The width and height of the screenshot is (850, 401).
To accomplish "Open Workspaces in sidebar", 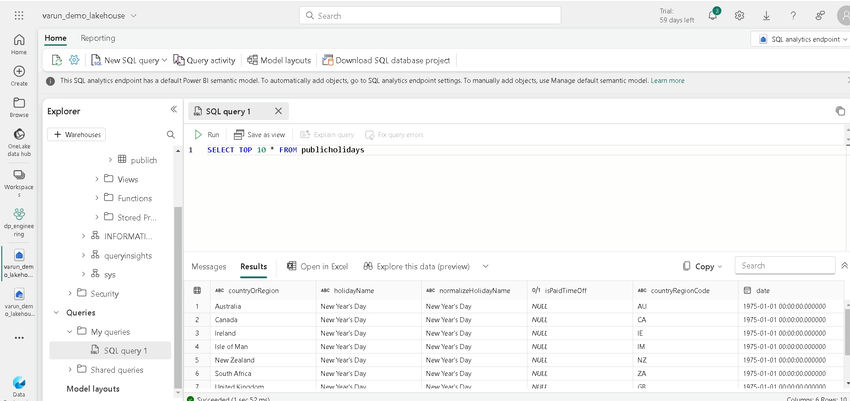I will coord(19,183).
